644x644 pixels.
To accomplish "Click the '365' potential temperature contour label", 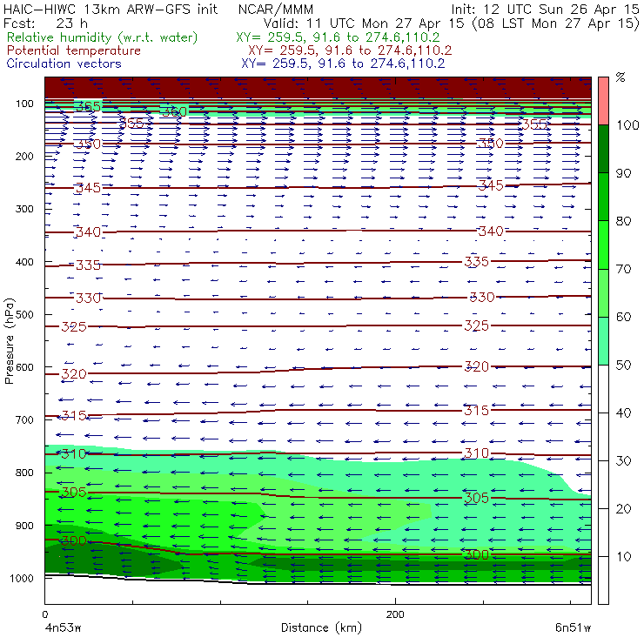I will click(x=88, y=107).
